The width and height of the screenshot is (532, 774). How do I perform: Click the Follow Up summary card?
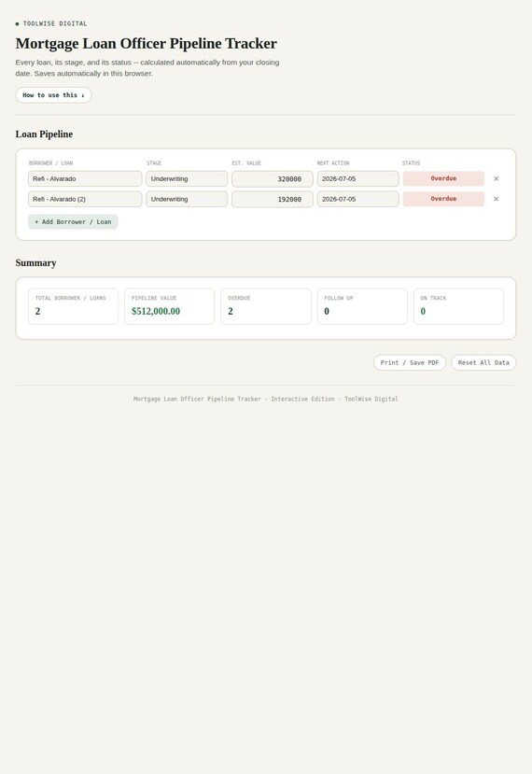pyautogui.click(x=362, y=306)
